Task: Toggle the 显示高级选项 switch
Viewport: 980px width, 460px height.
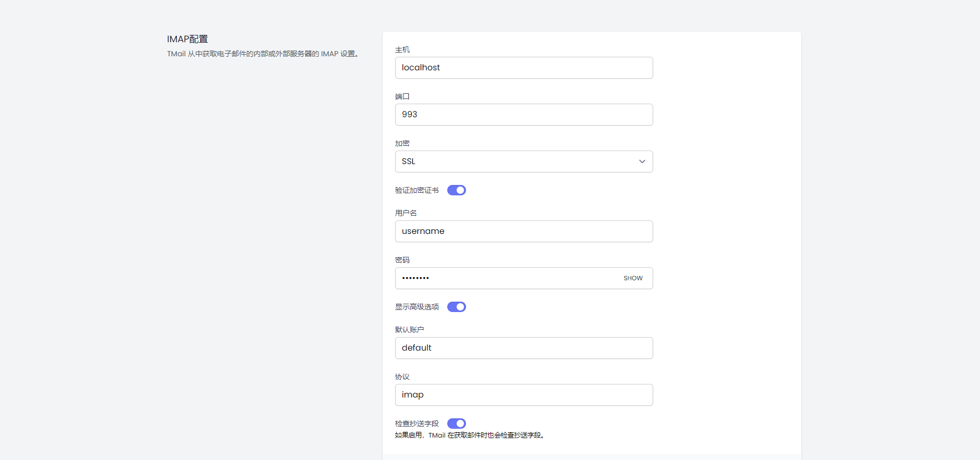Action: pos(457,307)
